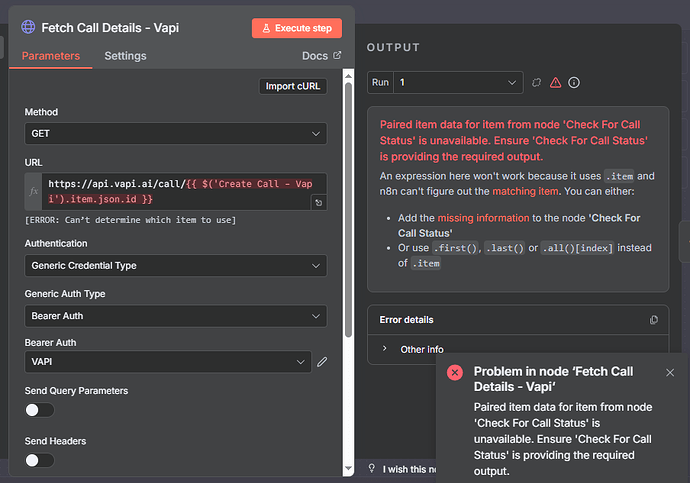Click the red warning triangle icon
Viewport: 690px width, 483px height.
[x=555, y=82]
